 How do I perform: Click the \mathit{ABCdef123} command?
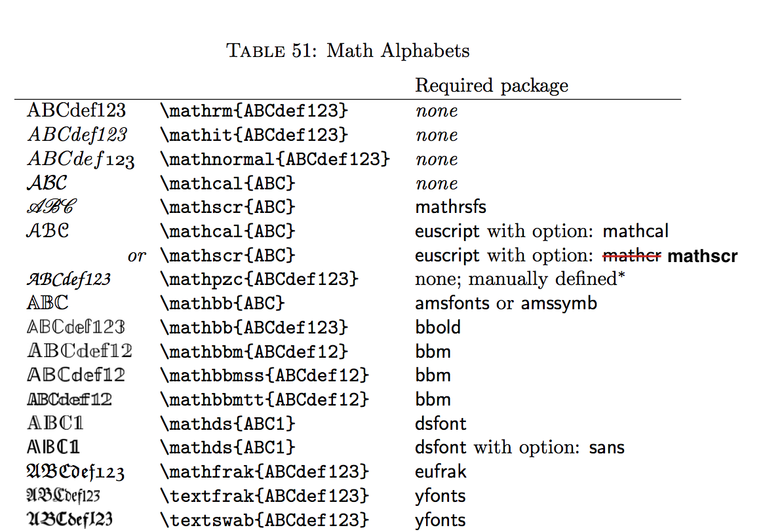(x=254, y=135)
